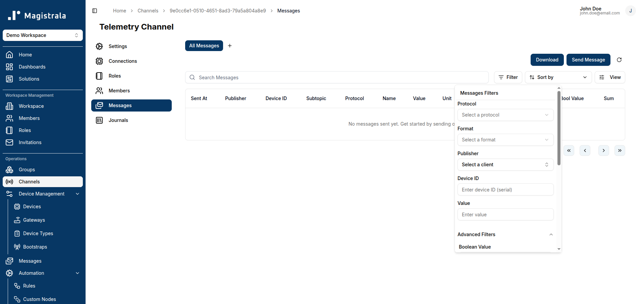Open Device Types in sidebar
Viewport: 644px width, 304px height.
click(47, 233)
